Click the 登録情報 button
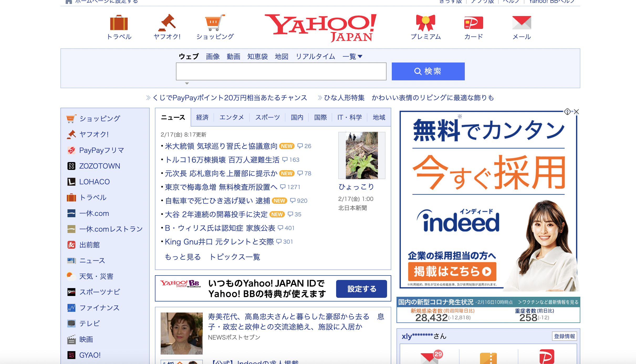 (x=565, y=336)
